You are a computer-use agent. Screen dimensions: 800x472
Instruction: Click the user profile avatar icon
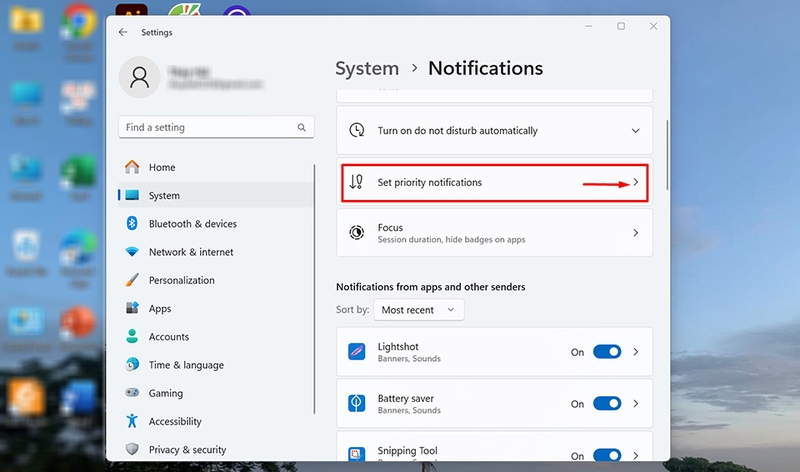[139, 77]
